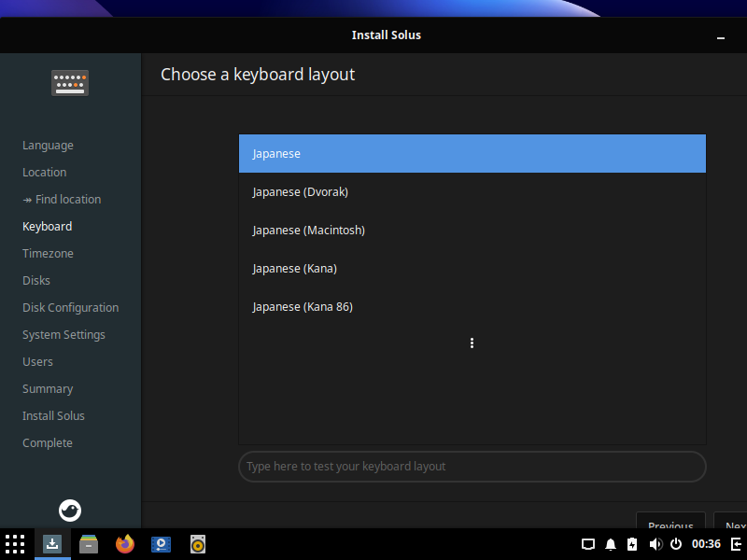747x560 pixels.
Task: Select Japanese (Dvorak) layout
Action: pos(472,192)
